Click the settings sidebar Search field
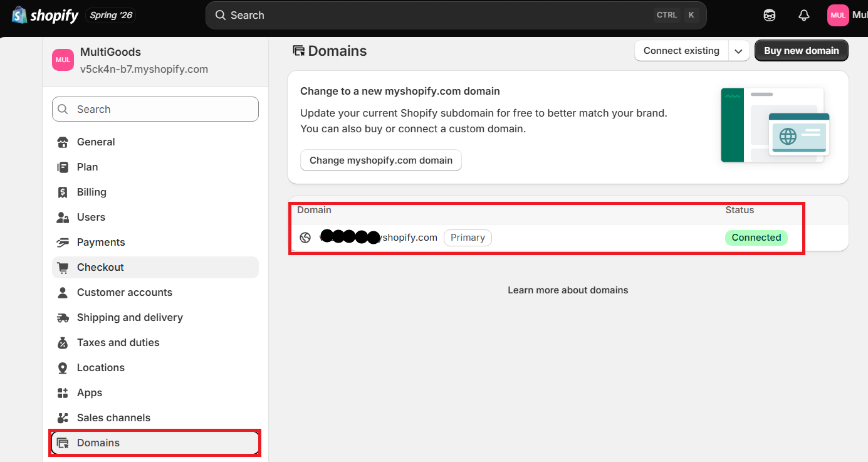 [x=155, y=109]
